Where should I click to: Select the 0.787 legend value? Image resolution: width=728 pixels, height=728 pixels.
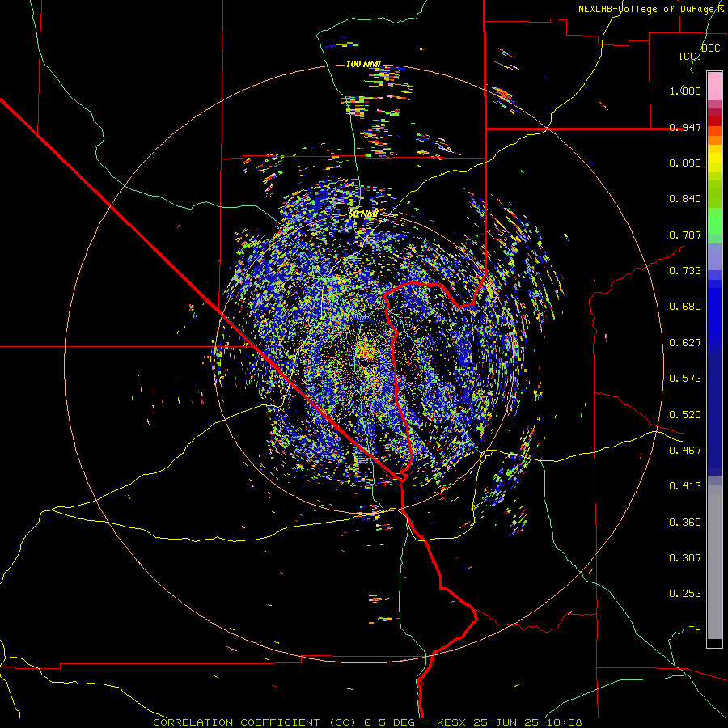685,235
